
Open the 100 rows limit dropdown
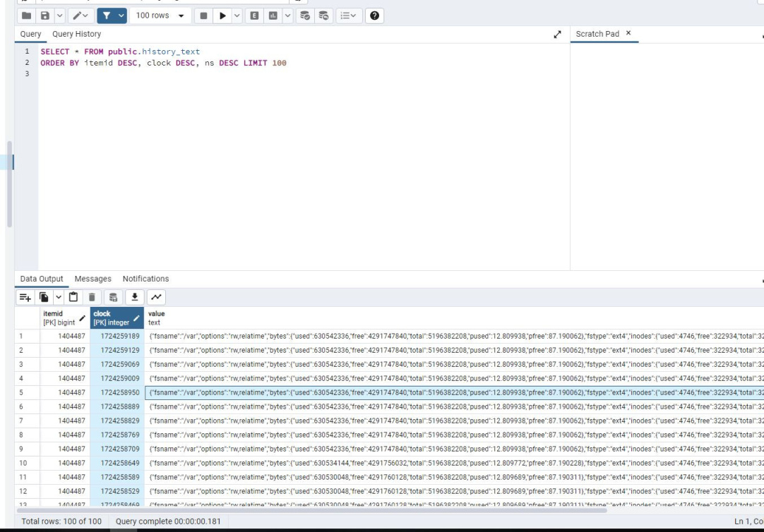[162, 15]
